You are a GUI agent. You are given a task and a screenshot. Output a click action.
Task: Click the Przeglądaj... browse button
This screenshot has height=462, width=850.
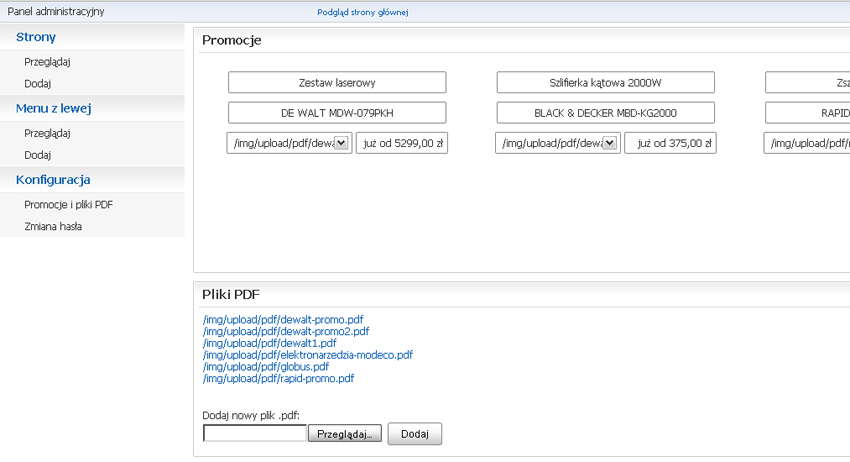point(345,434)
